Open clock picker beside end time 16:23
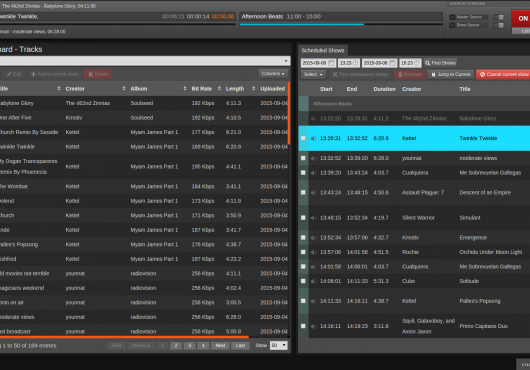The image size is (530, 370). [417, 63]
